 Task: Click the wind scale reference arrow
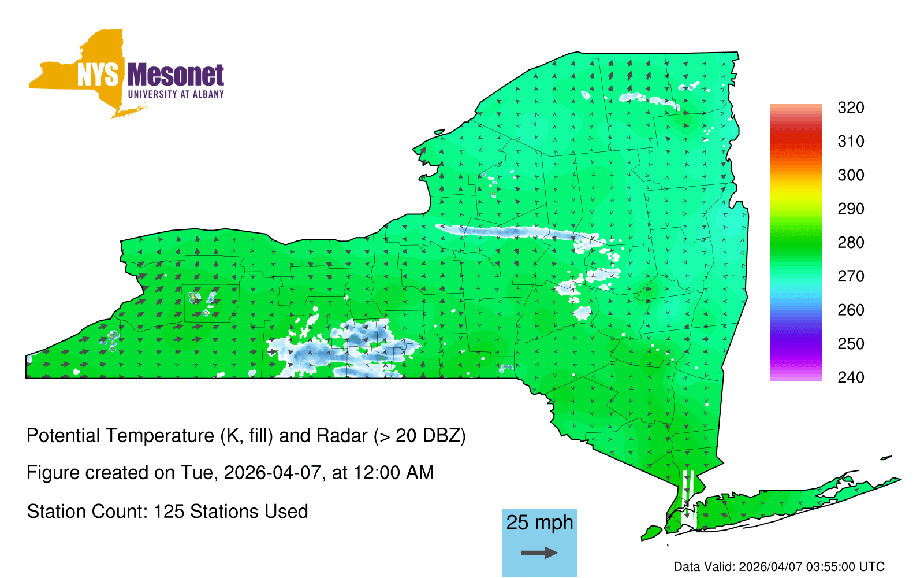coord(539,553)
